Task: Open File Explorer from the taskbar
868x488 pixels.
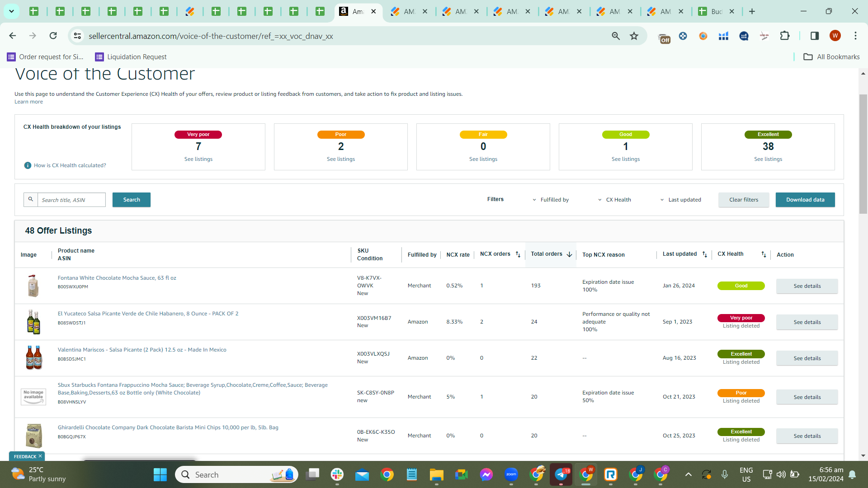Action: (436, 474)
